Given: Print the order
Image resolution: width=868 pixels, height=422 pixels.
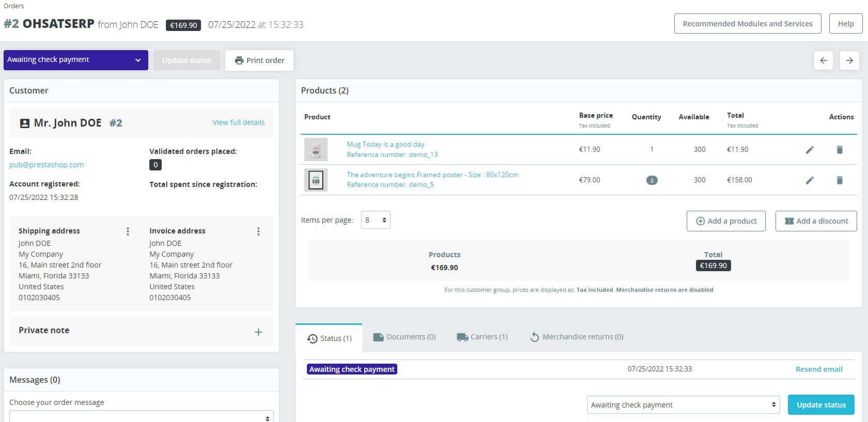Looking at the screenshot, I should (x=259, y=60).
